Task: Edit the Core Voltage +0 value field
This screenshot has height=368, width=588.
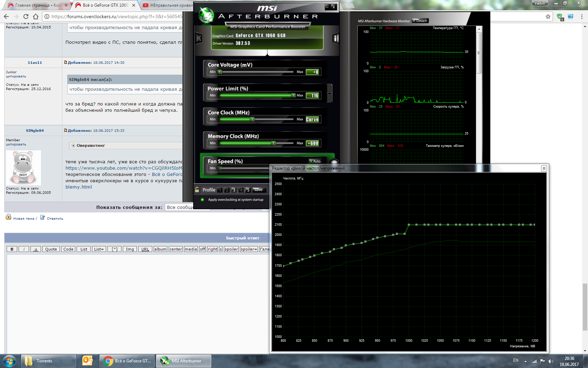Action: click(x=313, y=72)
